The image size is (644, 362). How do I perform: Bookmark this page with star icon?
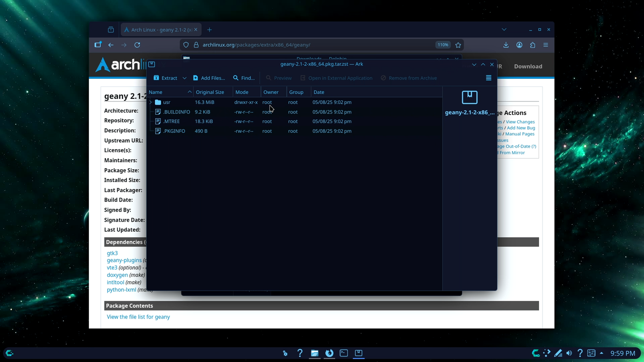tap(458, 45)
